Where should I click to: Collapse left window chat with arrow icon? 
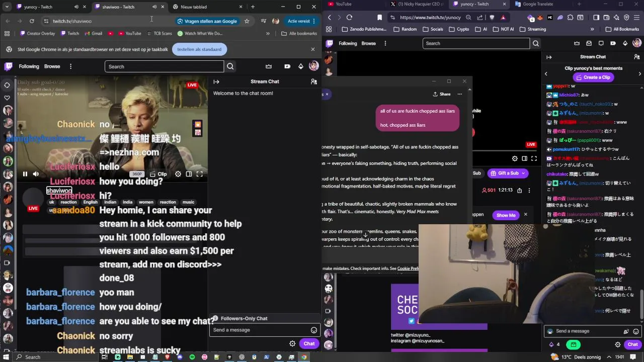click(x=216, y=81)
